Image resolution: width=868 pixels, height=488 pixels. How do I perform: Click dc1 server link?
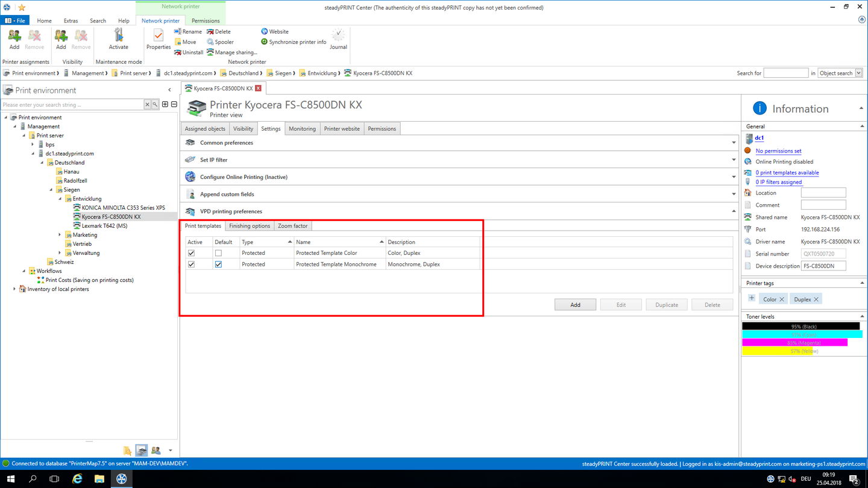(759, 138)
